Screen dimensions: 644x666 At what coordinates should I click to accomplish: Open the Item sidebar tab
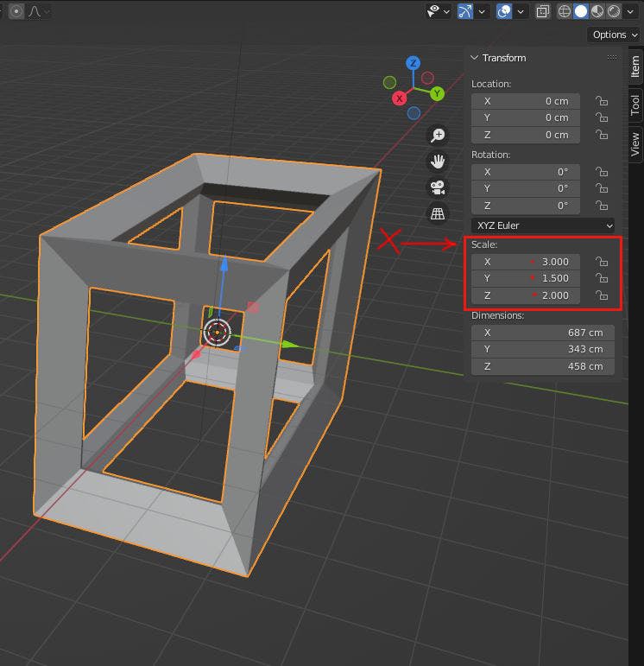click(x=635, y=67)
